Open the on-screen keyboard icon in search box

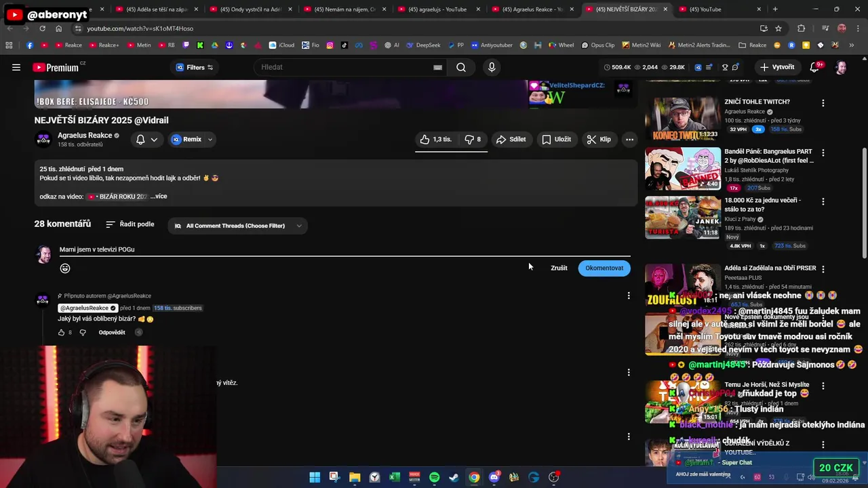point(437,67)
